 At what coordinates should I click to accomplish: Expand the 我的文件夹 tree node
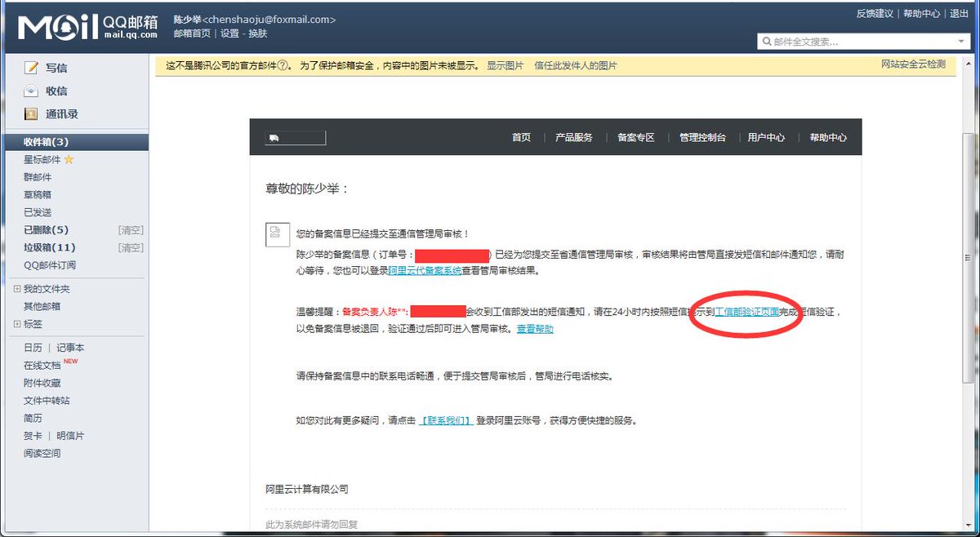tap(16, 289)
